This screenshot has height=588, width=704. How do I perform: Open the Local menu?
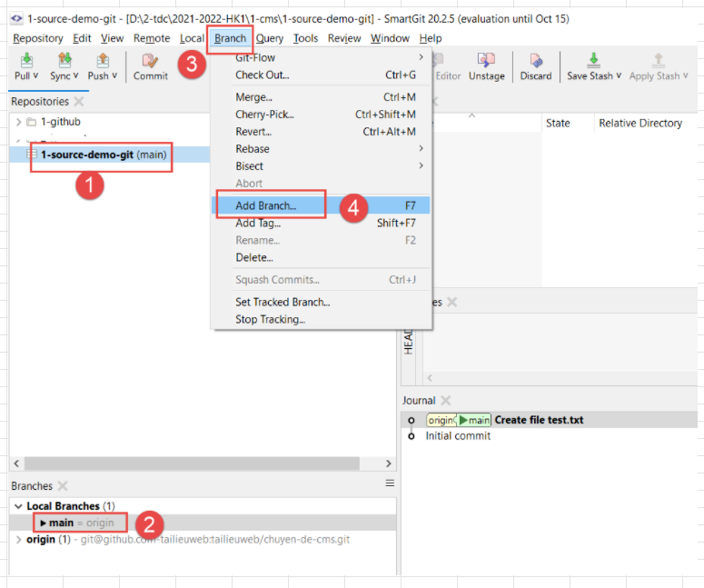tap(193, 39)
